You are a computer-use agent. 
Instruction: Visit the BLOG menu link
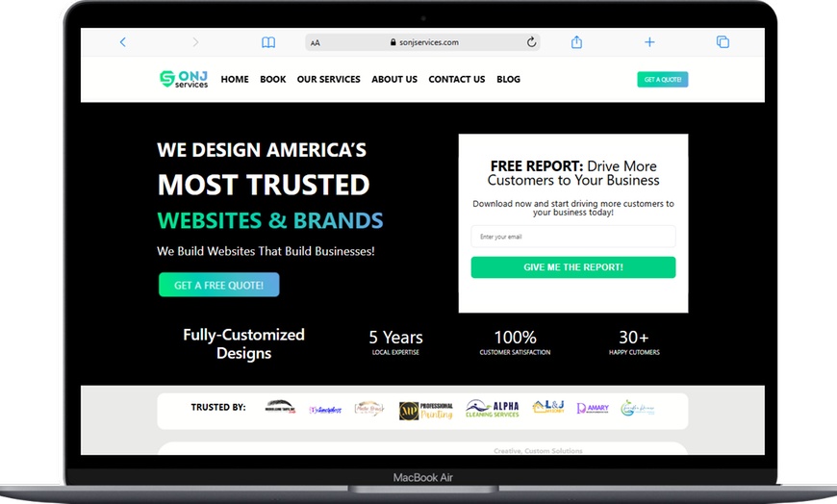click(508, 79)
